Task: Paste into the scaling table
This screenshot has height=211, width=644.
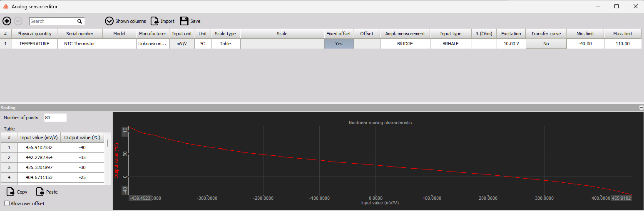Action: point(47,192)
